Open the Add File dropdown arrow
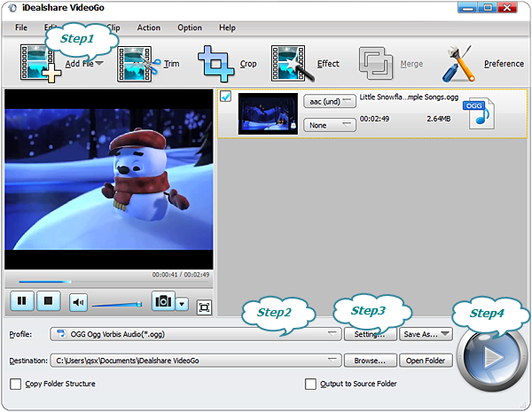This screenshot has width=532, height=412. coord(99,64)
